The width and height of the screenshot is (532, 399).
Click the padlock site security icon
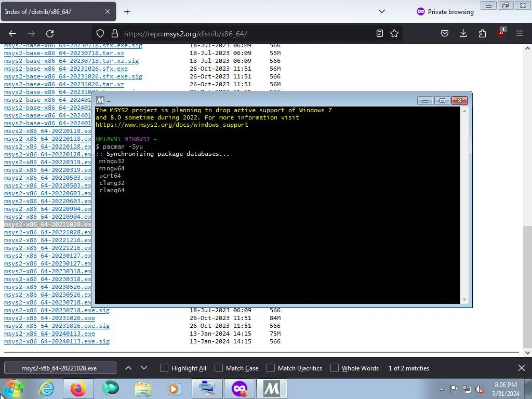click(x=115, y=33)
